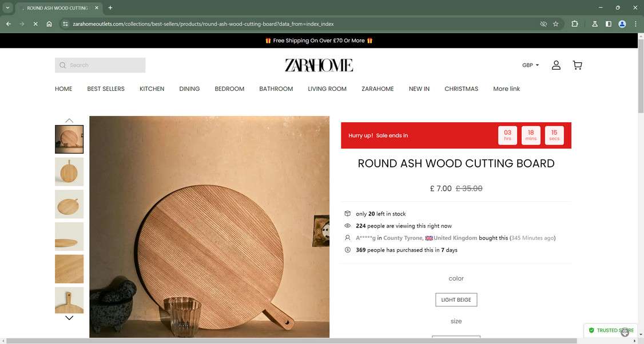
Task: Click the Search input field
Action: click(x=100, y=65)
